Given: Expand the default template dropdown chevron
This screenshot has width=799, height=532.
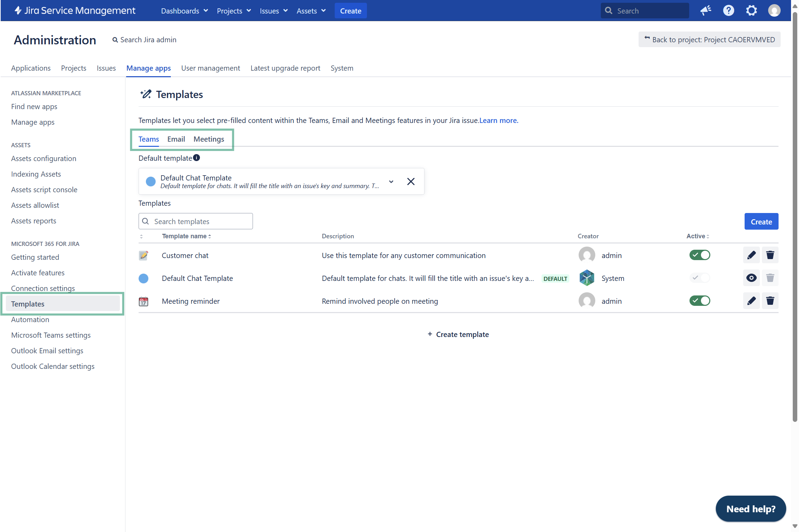Looking at the screenshot, I should coord(391,181).
